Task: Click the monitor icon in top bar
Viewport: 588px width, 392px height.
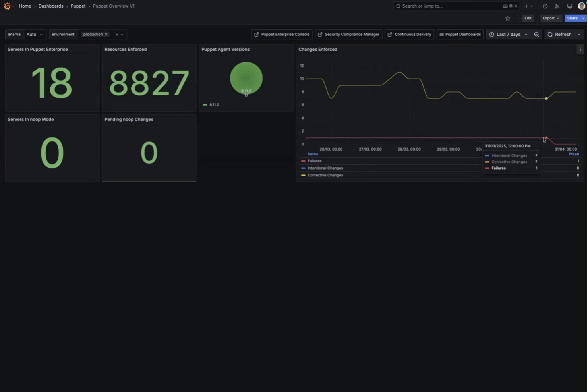Action: click(x=569, y=6)
